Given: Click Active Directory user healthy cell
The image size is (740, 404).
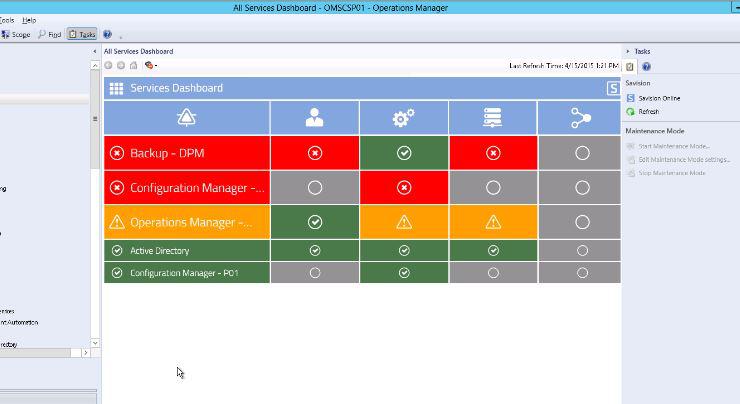Looking at the screenshot, I should click(315, 251).
